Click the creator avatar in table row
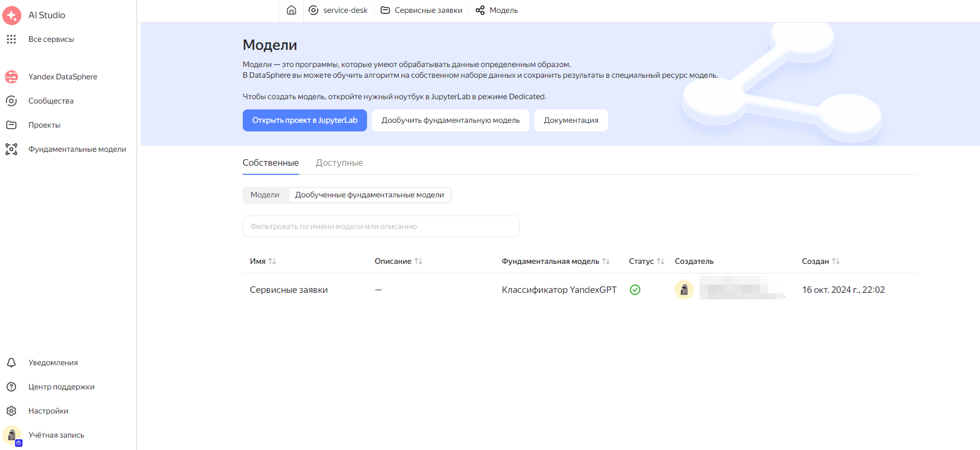This screenshot has height=450, width=980. click(x=684, y=290)
